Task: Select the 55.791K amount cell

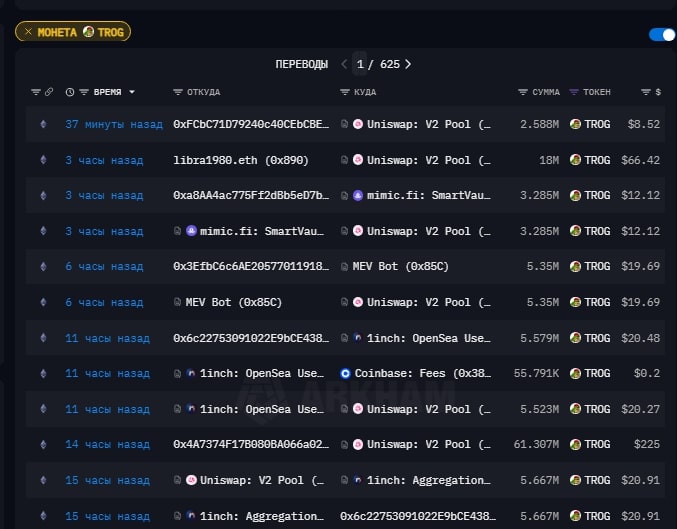Action: coord(536,373)
